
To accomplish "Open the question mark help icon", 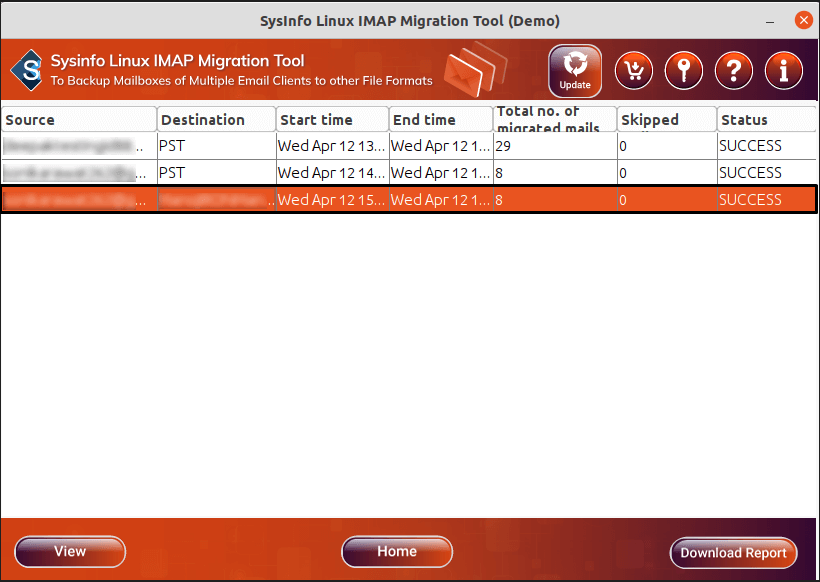I will [734, 71].
